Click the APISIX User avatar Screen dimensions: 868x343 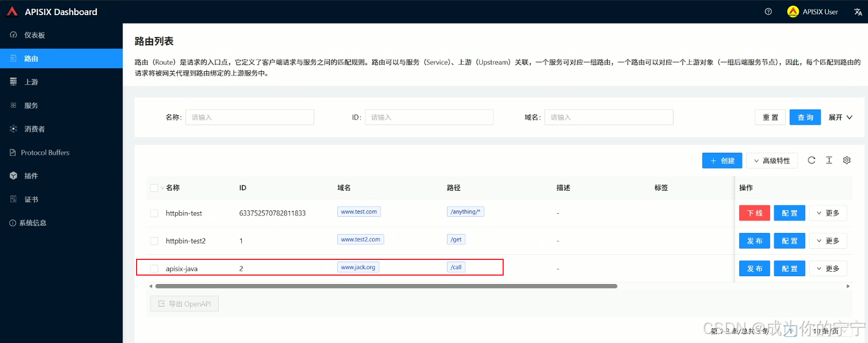[793, 12]
